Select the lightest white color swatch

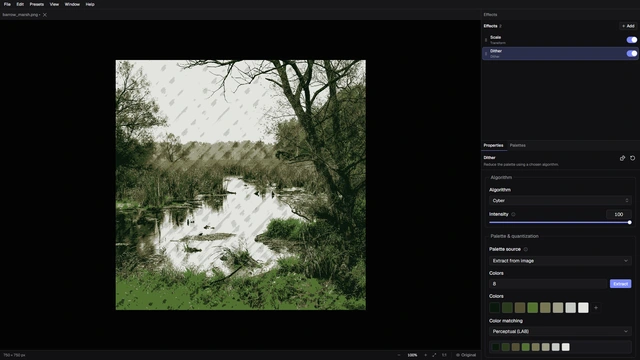click(583, 308)
